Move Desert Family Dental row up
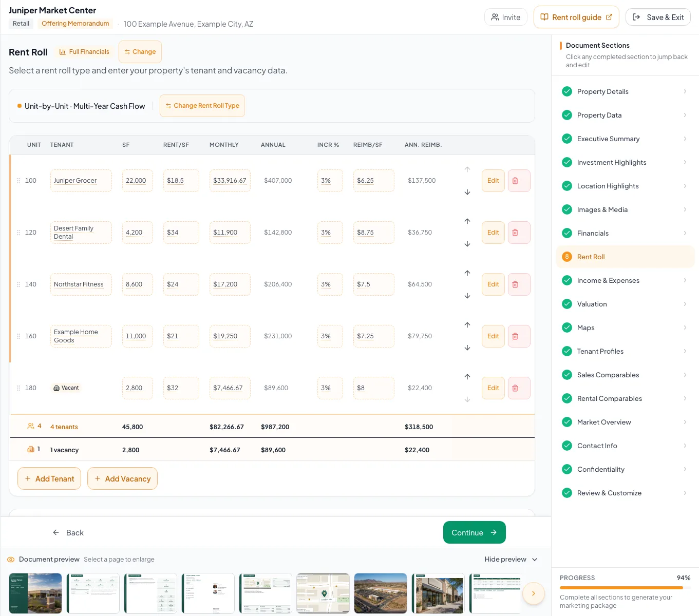Image resolution: width=699 pixels, height=616 pixels. click(467, 221)
